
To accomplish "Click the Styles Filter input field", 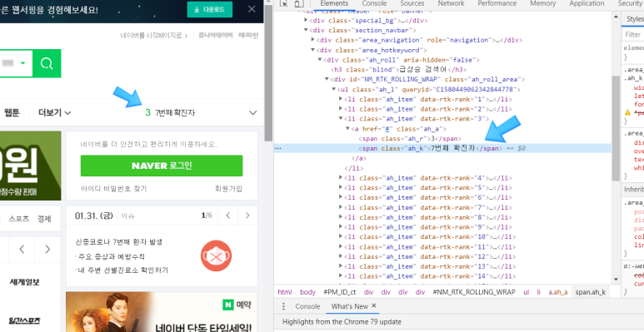I will (x=634, y=34).
